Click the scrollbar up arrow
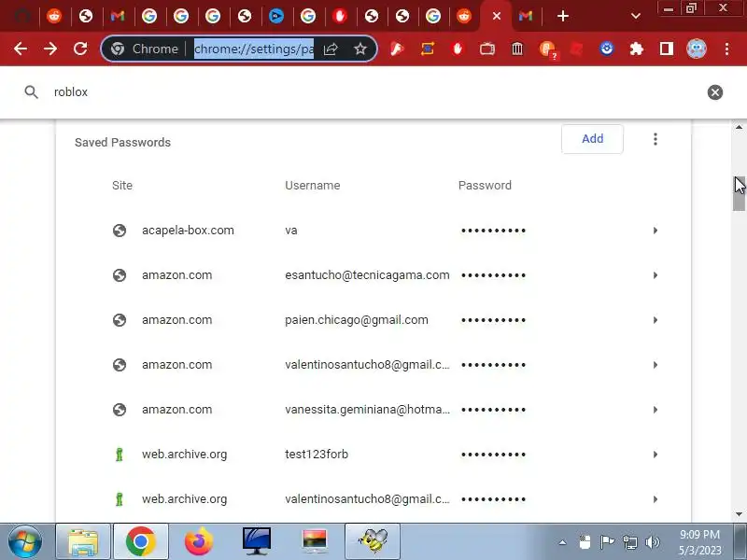The image size is (747, 560). pos(739,127)
